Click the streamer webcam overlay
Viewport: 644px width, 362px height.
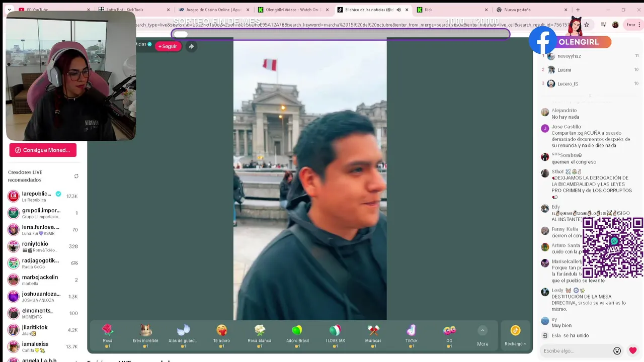(x=70, y=76)
